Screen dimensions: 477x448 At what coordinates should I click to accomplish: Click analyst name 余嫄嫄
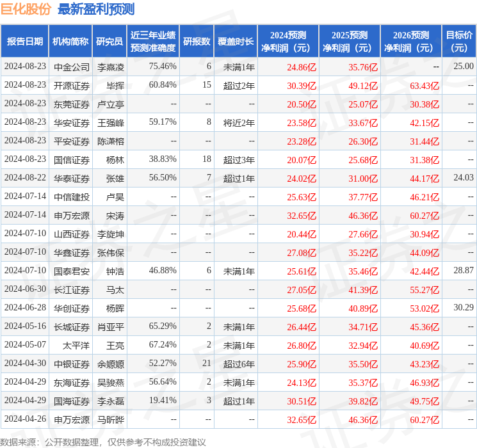click(x=111, y=364)
